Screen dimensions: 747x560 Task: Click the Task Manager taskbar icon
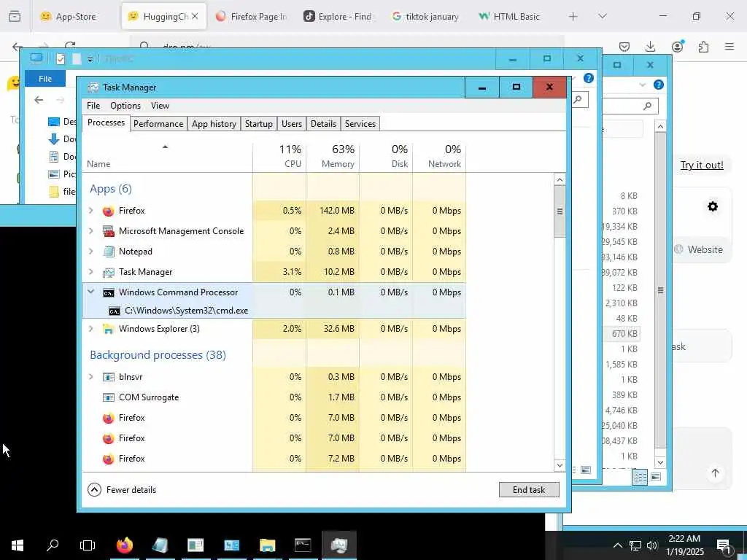[x=338, y=545]
